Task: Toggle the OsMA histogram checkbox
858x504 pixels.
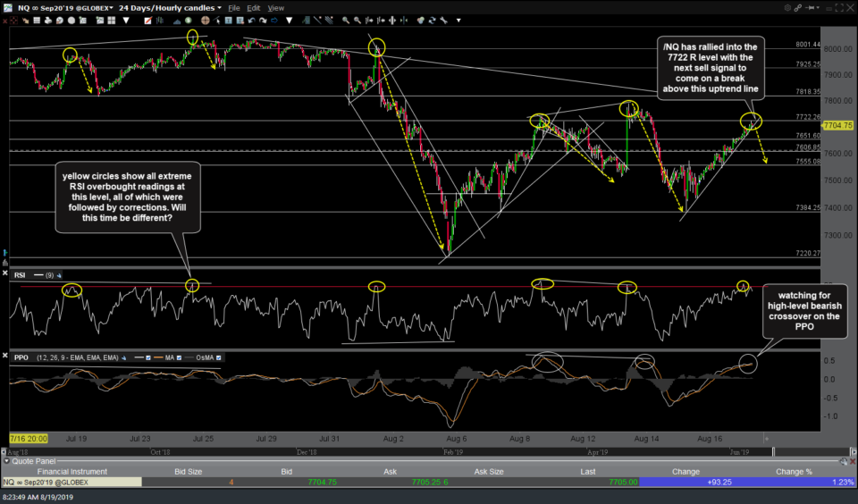Action: [219, 357]
